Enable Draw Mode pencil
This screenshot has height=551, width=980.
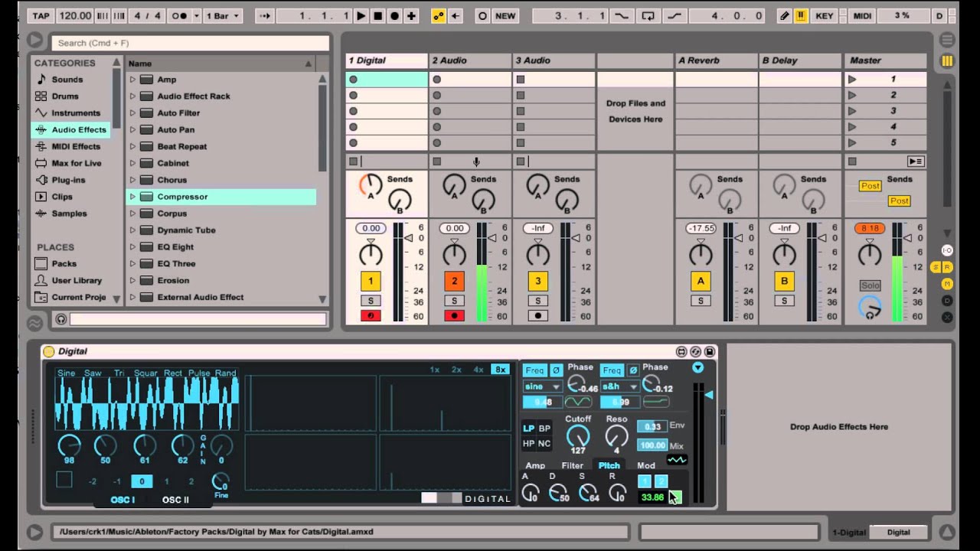tap(785, 15)
